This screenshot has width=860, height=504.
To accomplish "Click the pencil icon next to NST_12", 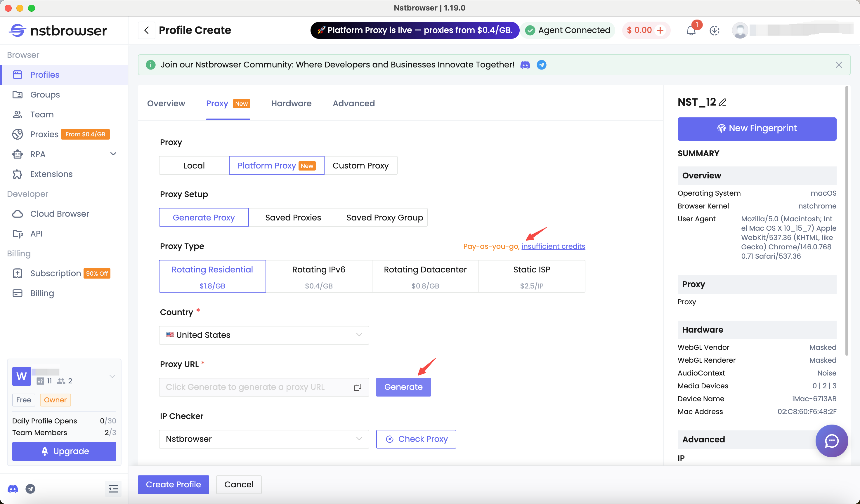I will click(x=722, y=102).
